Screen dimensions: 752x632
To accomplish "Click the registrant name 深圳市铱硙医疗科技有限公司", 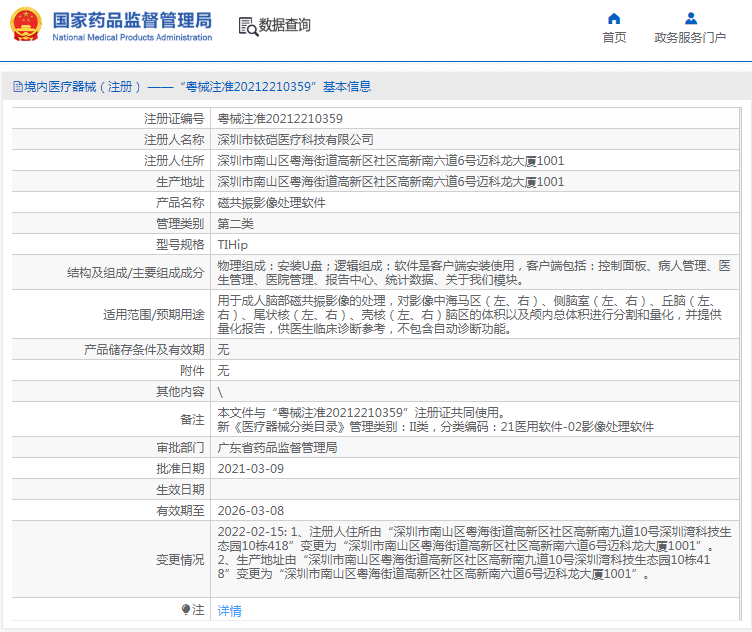I will [x=295, y=140].
